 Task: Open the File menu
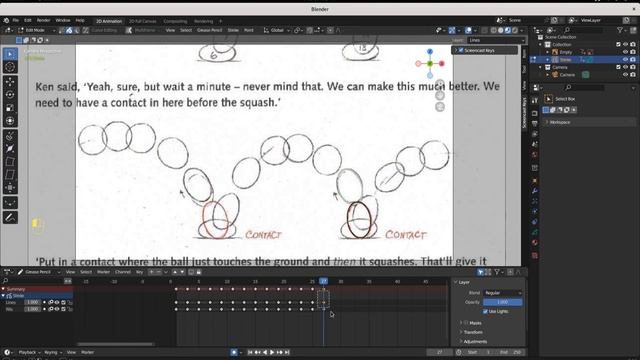click(x=16, y=20)
